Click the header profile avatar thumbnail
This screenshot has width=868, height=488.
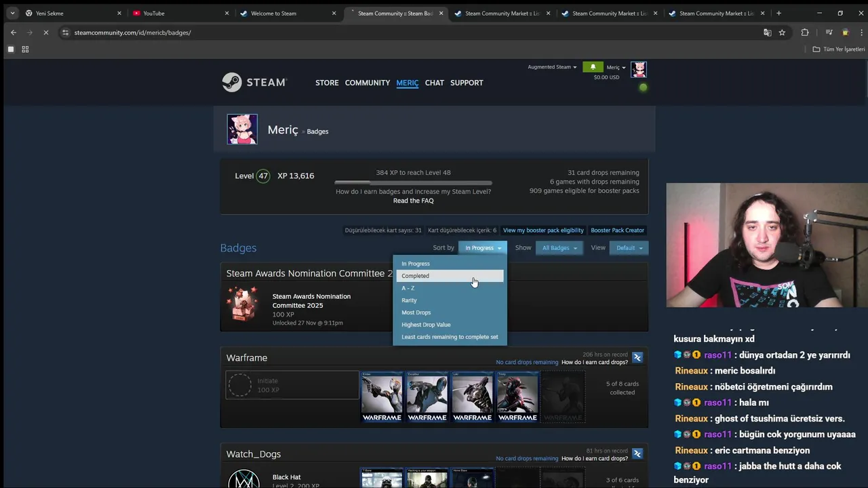tap(639, 70)
